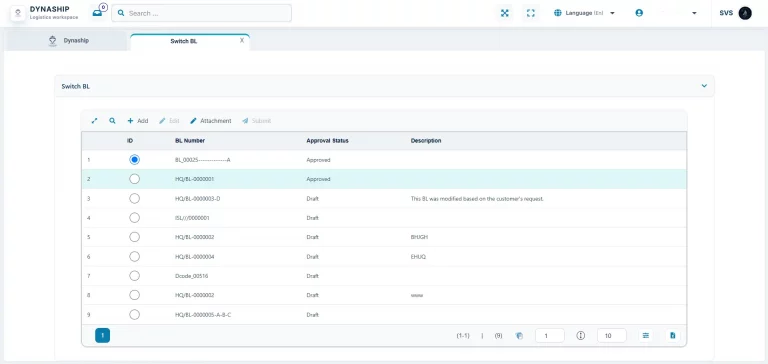Open the Language dropdown
The width and height of the screenshot is (768, 364).
584,13
